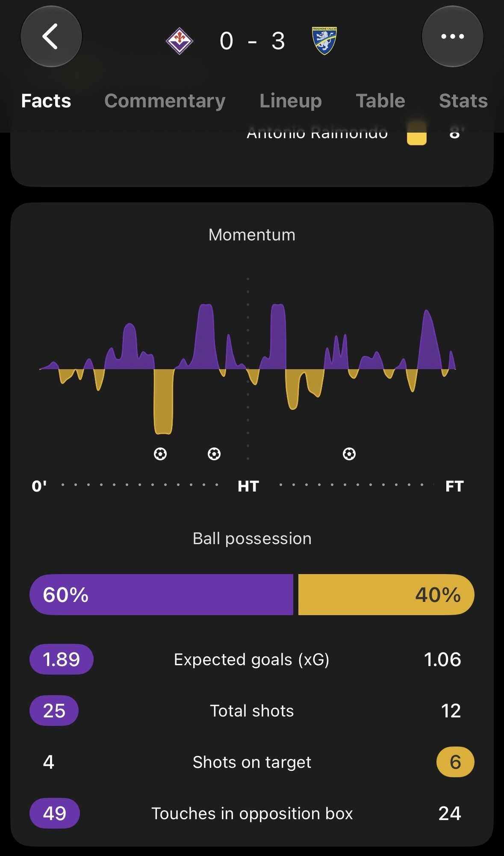Switch to the Lineup tab
This screenshot has height=856, width=504.
(291, 101)
